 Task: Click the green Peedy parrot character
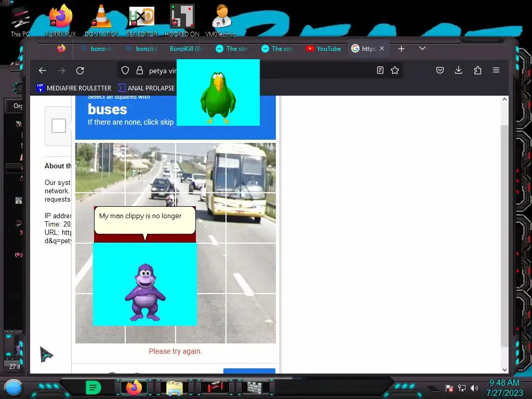[x=218, y=97]
